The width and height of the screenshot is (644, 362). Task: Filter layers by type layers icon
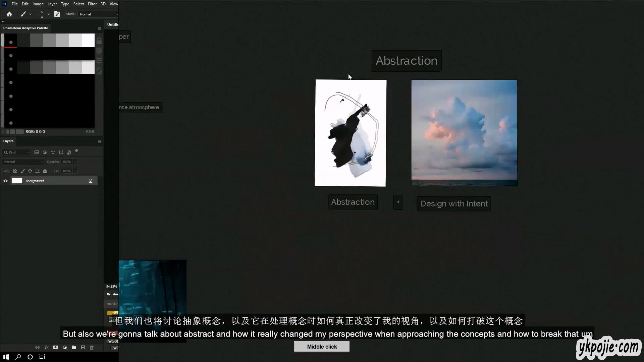click(x=53, y=153)
